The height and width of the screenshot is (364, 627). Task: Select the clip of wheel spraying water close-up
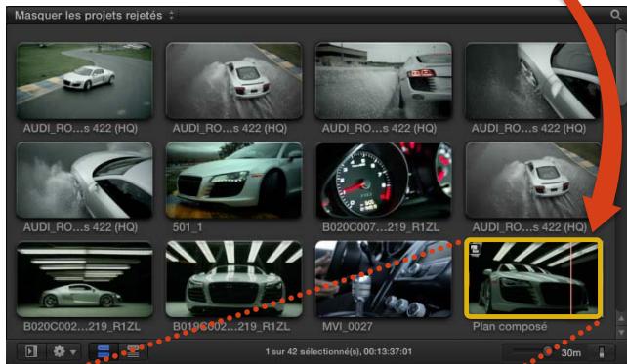click(532, 81)
